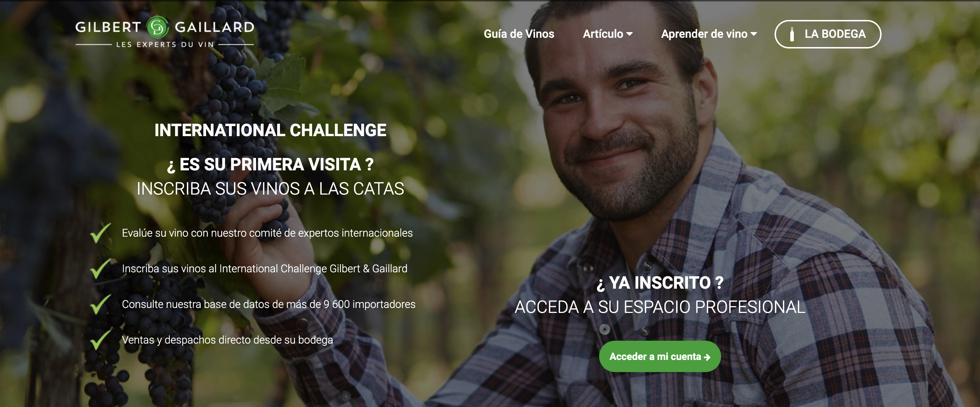980x407 pixels.
Task: Open LA BODEGA button
Action: click(828, 34)
